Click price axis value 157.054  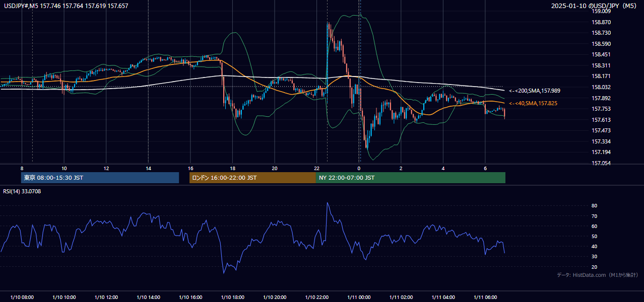click(601, 163)
